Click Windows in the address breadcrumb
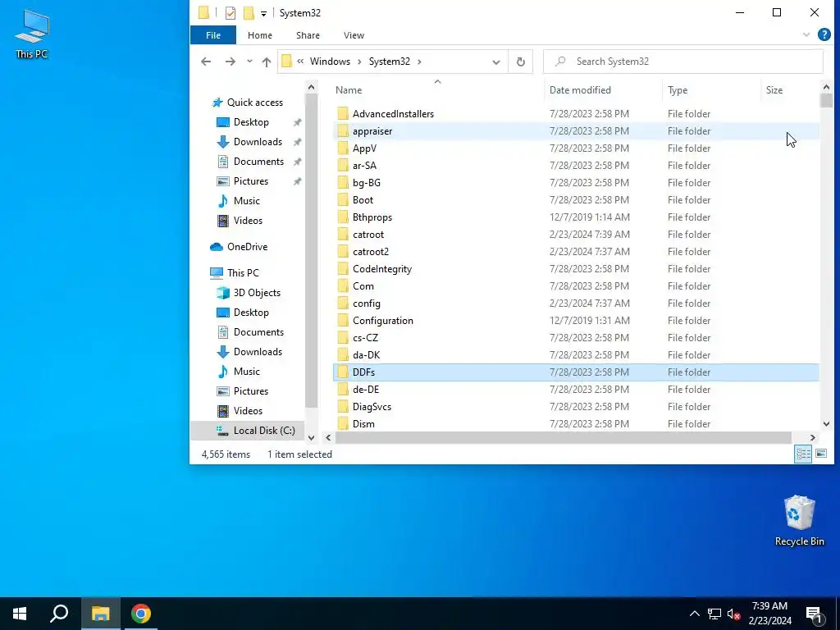This screenshot has width=840, height=630. [x=330, y=62]
